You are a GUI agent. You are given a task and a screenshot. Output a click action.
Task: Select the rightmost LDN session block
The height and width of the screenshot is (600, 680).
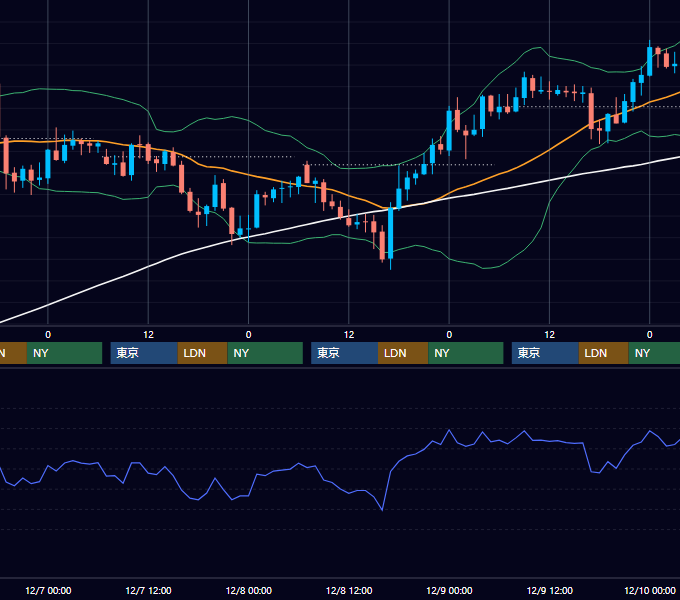coord(604,353)
